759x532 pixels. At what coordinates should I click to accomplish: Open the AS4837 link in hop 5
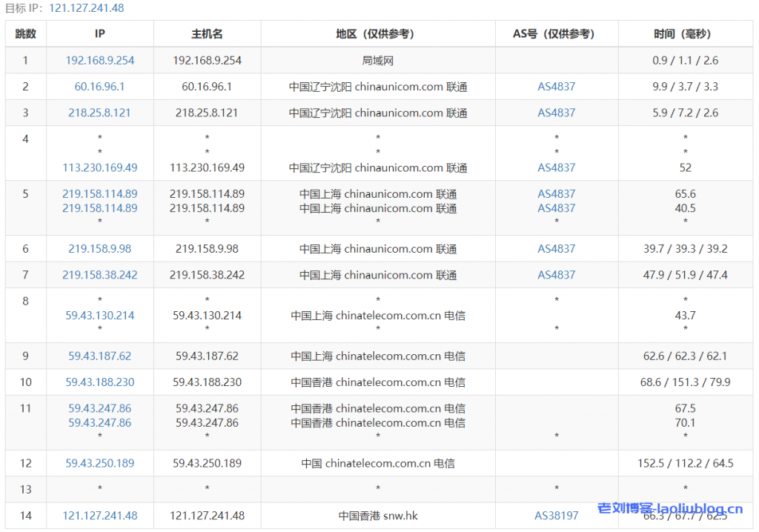pos(557,193)
